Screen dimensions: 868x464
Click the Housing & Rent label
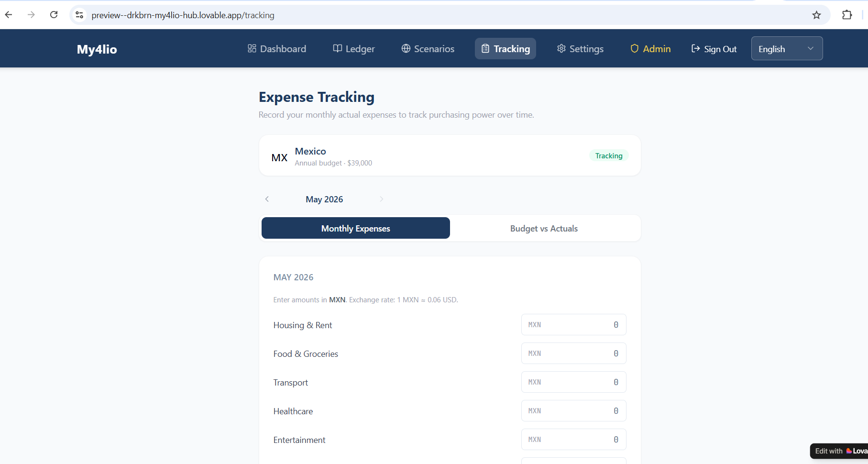(303, 325)
